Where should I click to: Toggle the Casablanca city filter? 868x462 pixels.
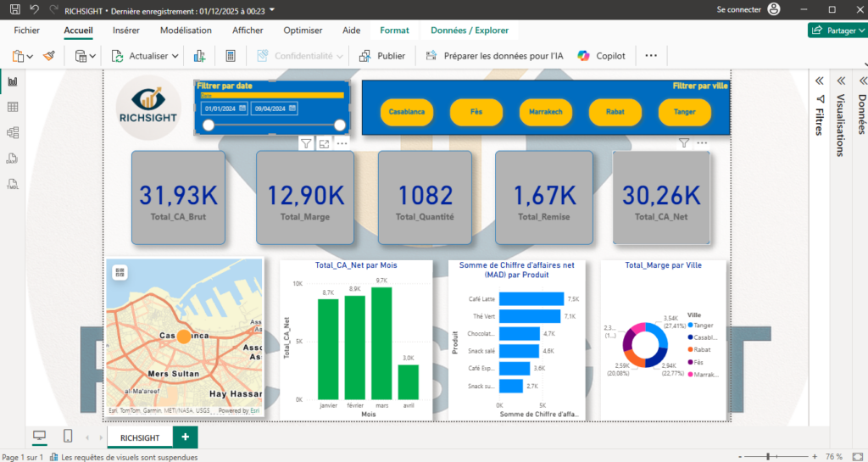tap(407, 112)
